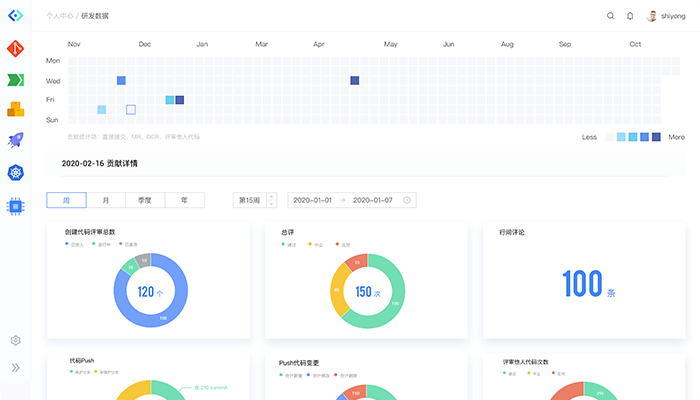
Task: Expand the sidebar with double chevron
Action: (x=16, y=368)
